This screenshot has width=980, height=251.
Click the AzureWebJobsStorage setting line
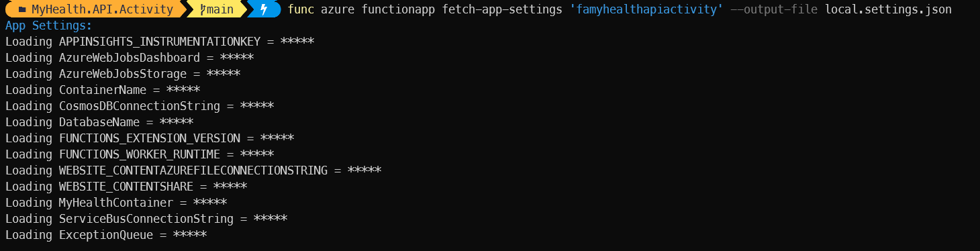tap(123, 74)
